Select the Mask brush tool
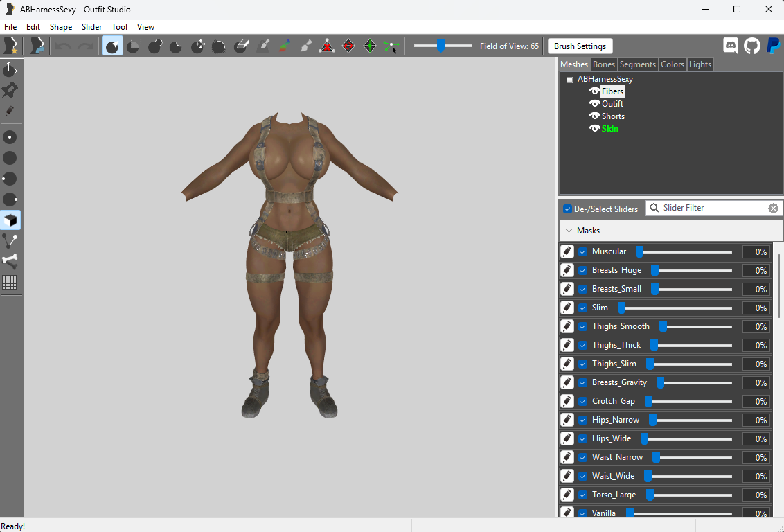This screenshot has height=532, width=784. click(134, 46)
